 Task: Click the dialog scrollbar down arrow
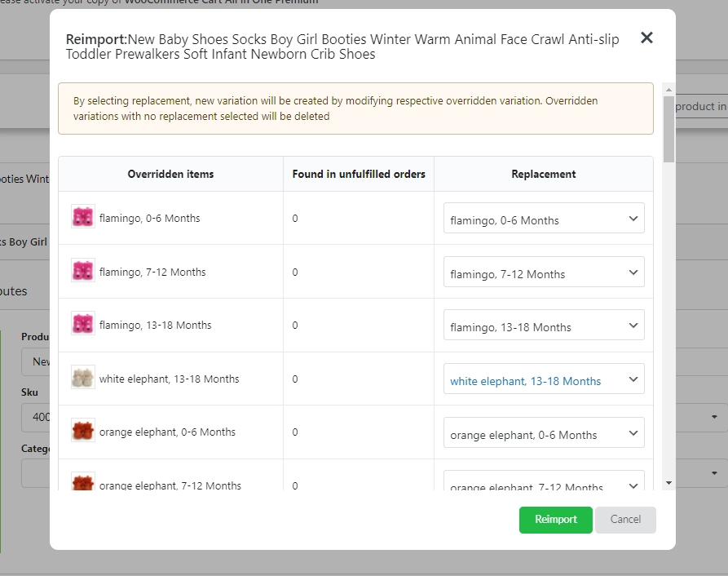[668, 483]
